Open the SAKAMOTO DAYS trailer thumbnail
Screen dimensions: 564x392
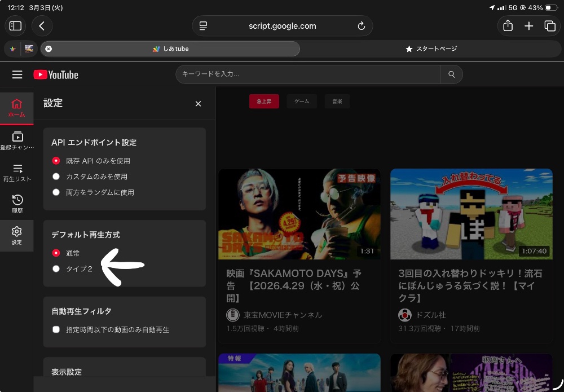pos(299,214)
